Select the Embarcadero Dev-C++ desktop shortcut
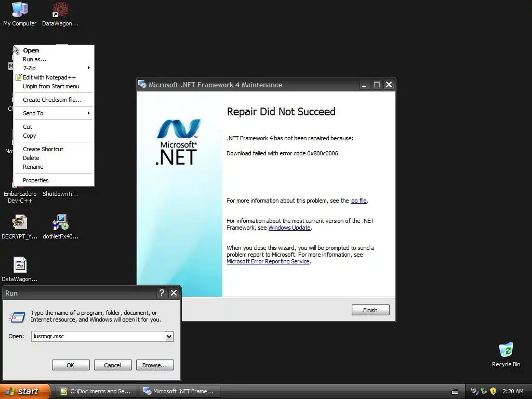The width and height of the screenshot is (532, 399). pos(20,197)
